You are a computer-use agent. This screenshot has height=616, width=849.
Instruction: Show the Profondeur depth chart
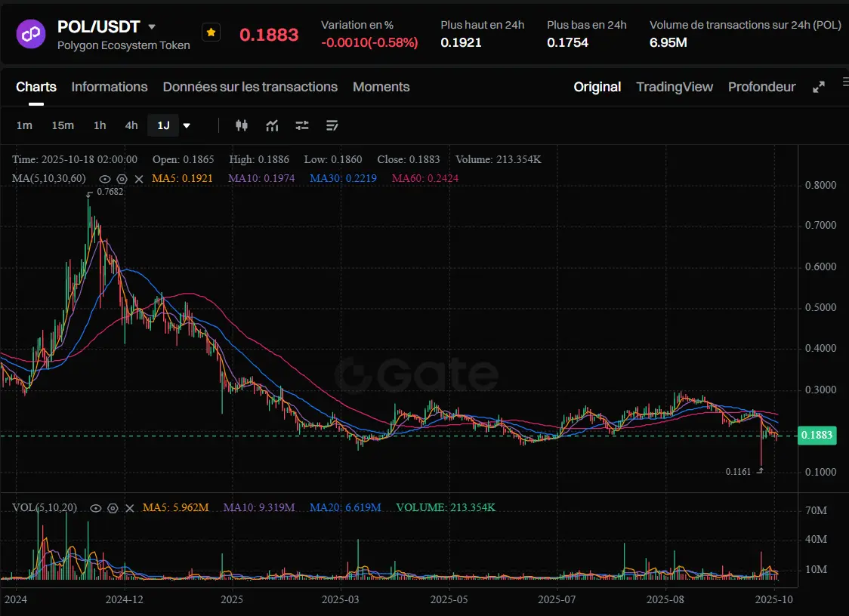click(x=762, y=87)
